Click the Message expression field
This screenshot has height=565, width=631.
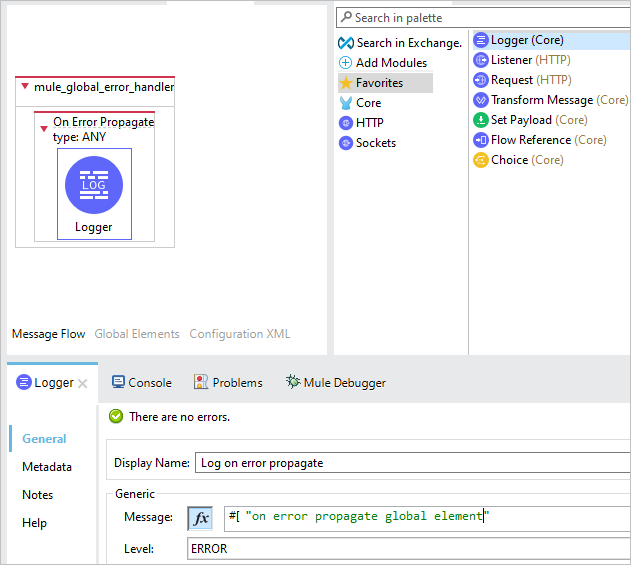tap(427, 518)
